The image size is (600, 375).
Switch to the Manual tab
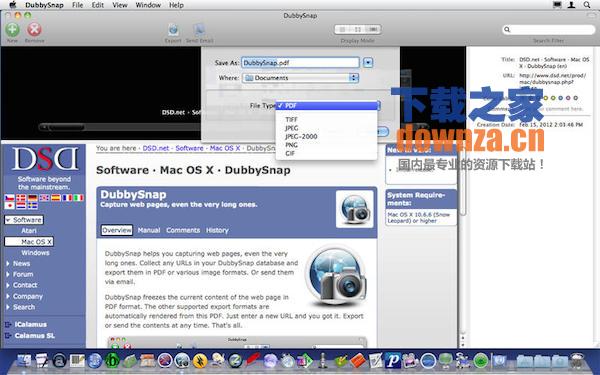(x=149, y=230)
